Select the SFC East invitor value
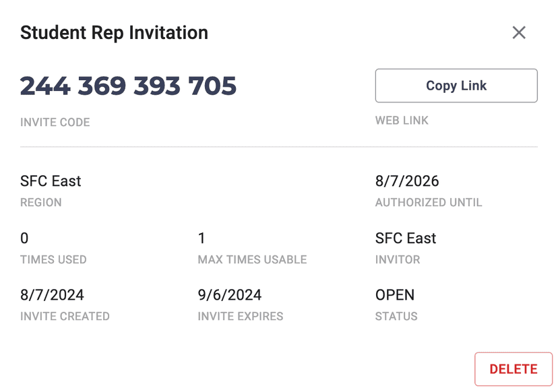Viewport: 558px width, 392px height. 406,238
